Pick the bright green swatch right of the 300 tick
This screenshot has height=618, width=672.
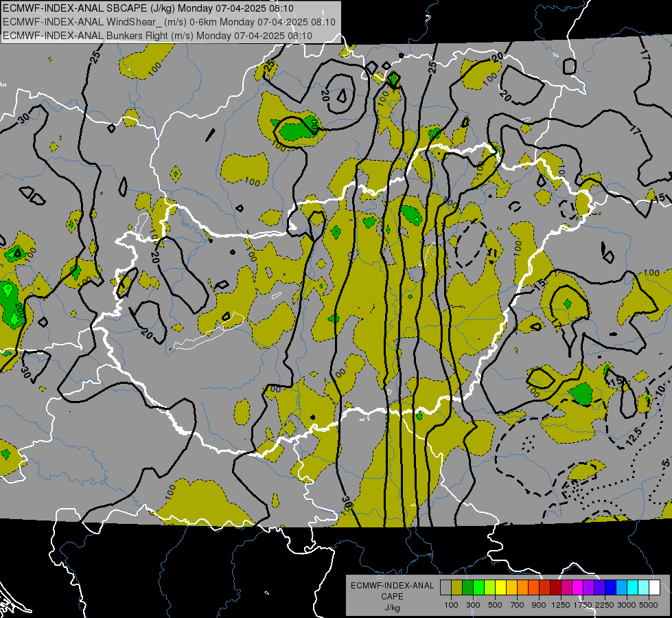pyautogui.click(x=478, y=588)
